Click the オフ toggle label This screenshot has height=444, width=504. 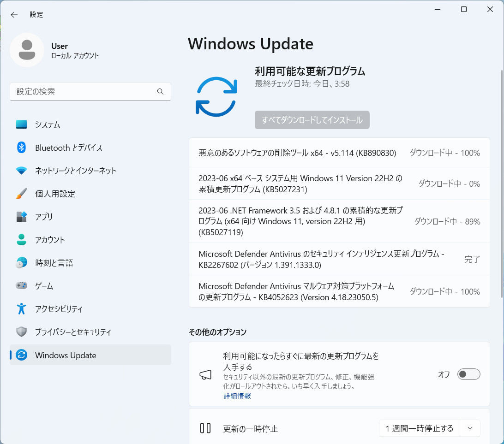click(444, 374)
